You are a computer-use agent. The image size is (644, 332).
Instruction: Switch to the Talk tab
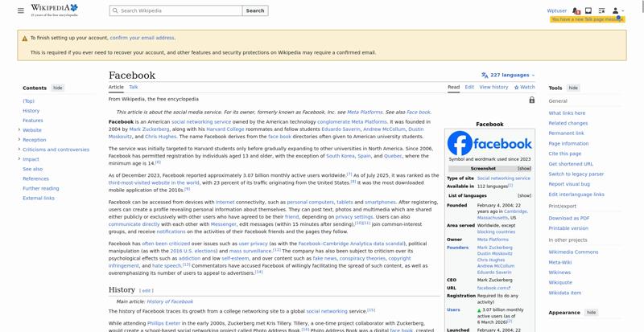[x=134, y=87]
